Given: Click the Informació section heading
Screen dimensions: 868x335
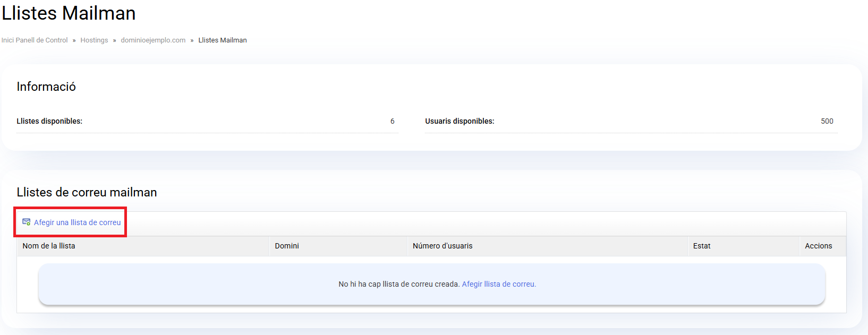Looking at the screenshot, I should click(46, 87).
